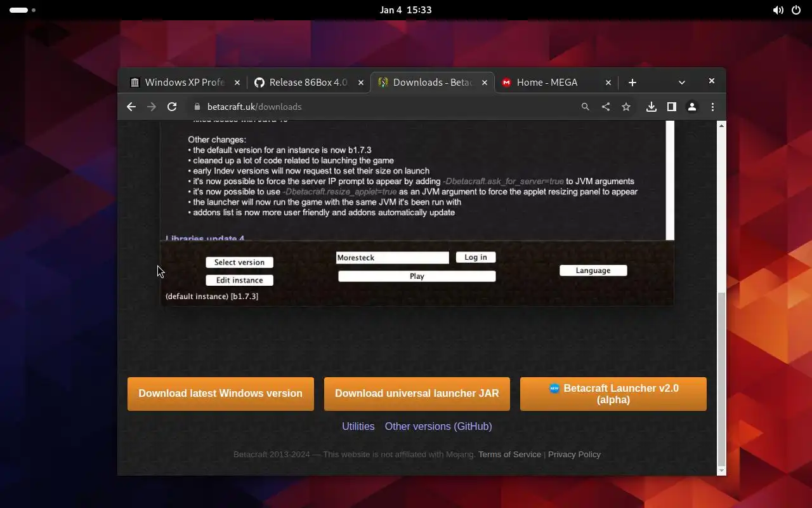Click Download universal launcher JAR
812x508 pixels.
417,394
